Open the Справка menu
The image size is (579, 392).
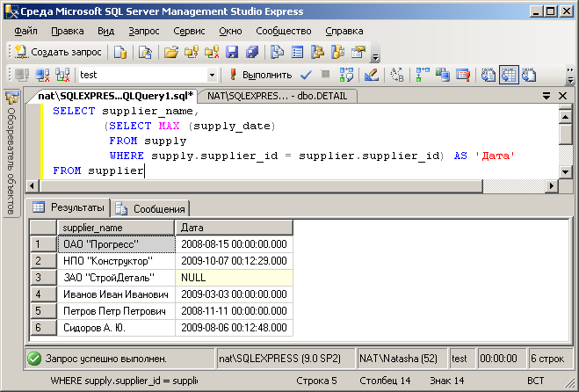coord(344,31)
